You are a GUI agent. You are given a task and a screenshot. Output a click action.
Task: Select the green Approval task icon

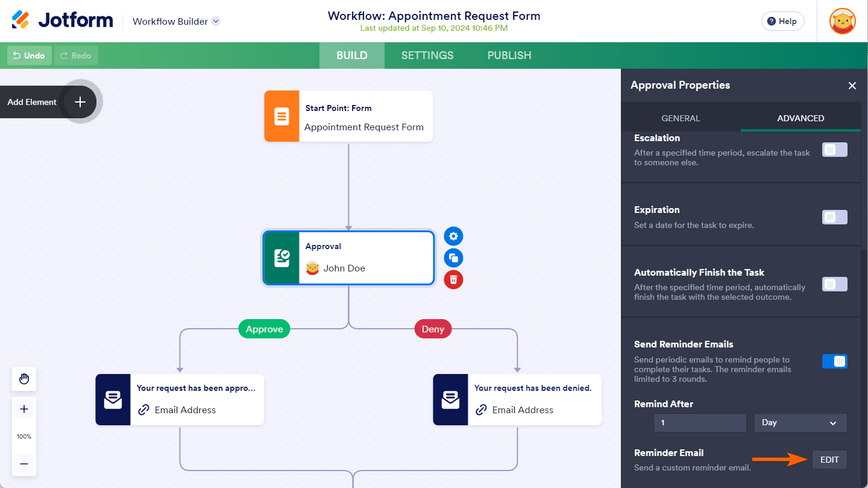281,258
